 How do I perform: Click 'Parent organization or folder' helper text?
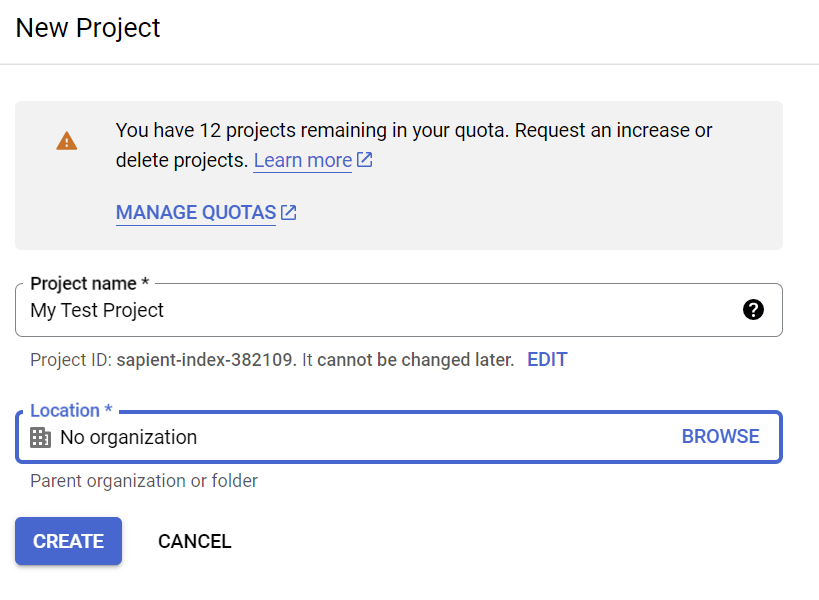click(x=144, y=481)
